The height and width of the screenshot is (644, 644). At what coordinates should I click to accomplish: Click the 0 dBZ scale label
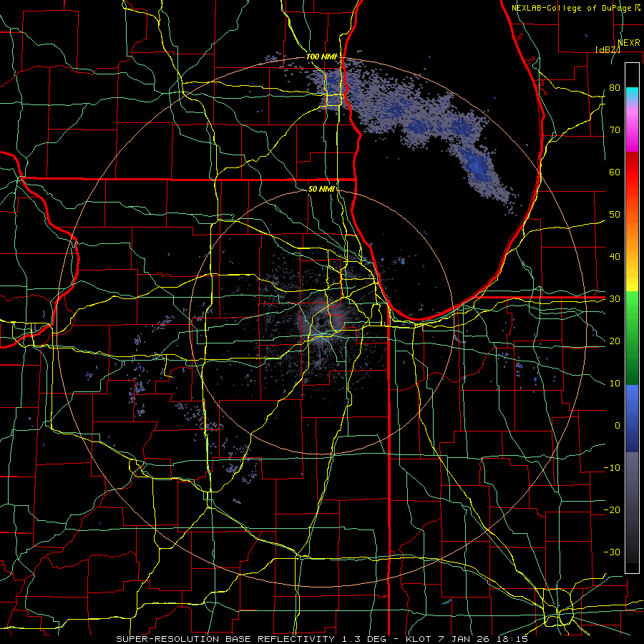pyautogui.click(x=618, y=426)
